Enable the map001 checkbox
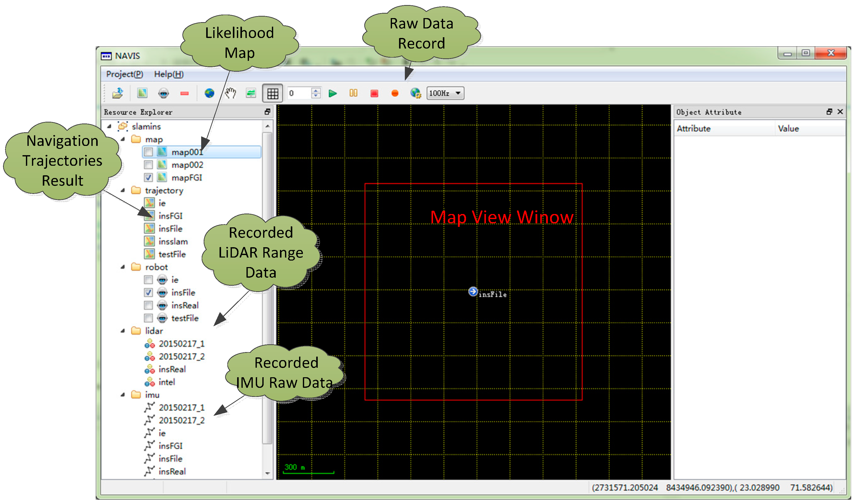 pyautogui.click(x=149, y=152)
